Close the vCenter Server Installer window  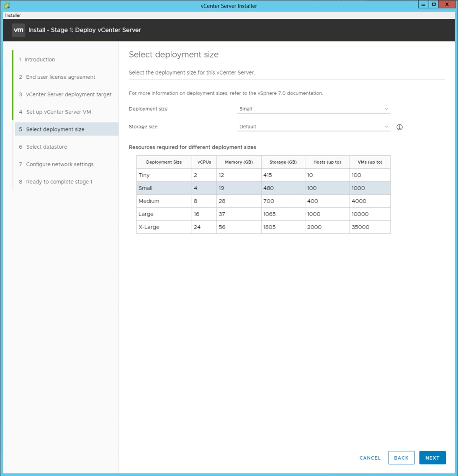coord(447,5)
